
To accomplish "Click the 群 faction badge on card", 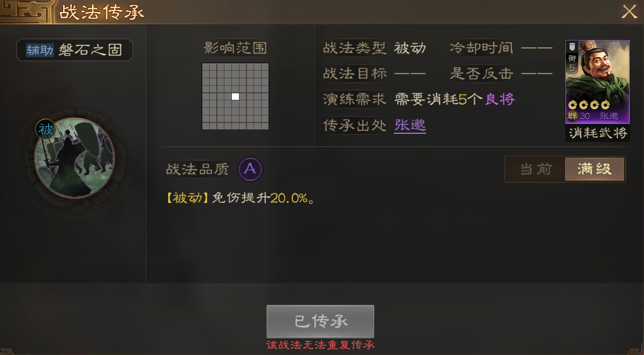I will click(572, 116).
